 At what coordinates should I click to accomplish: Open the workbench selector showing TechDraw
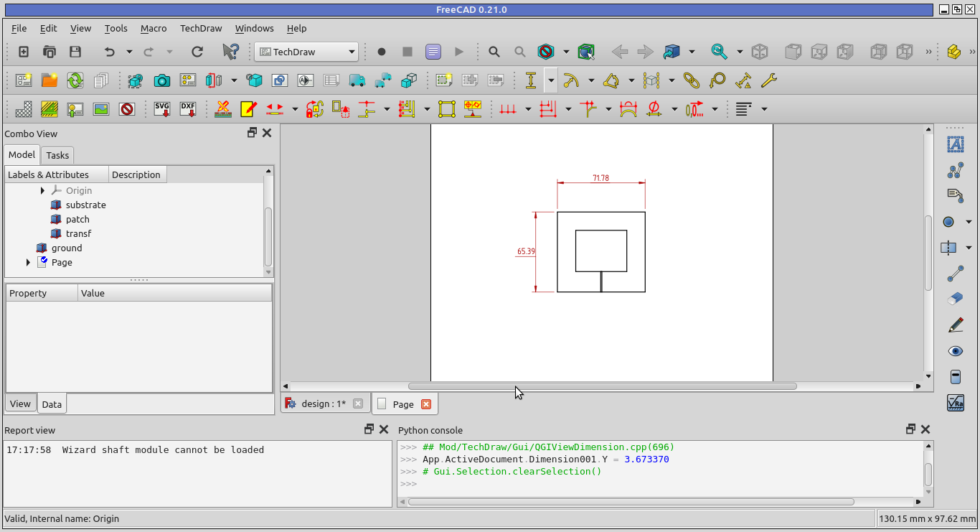306,52
